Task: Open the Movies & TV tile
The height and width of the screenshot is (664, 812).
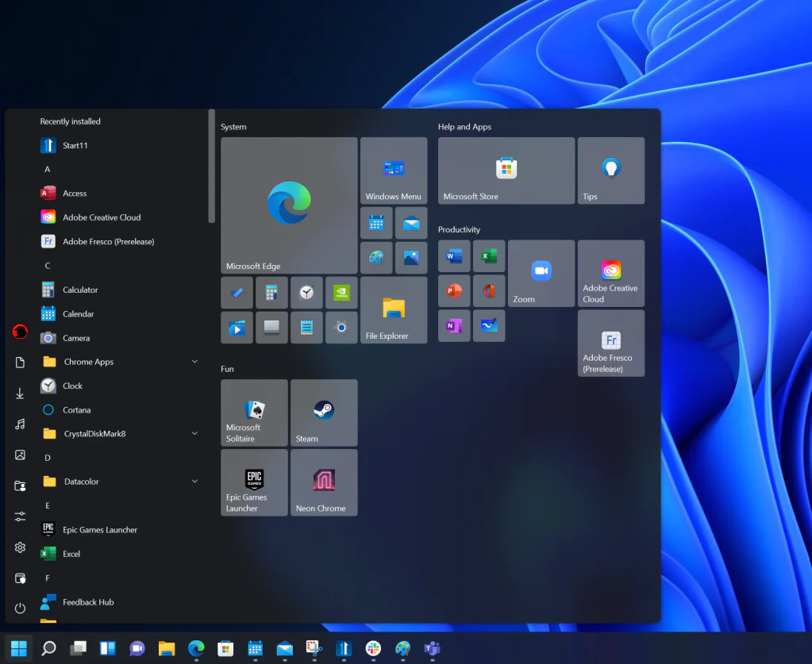Action: pyautogui.click(x=237, y=327)
